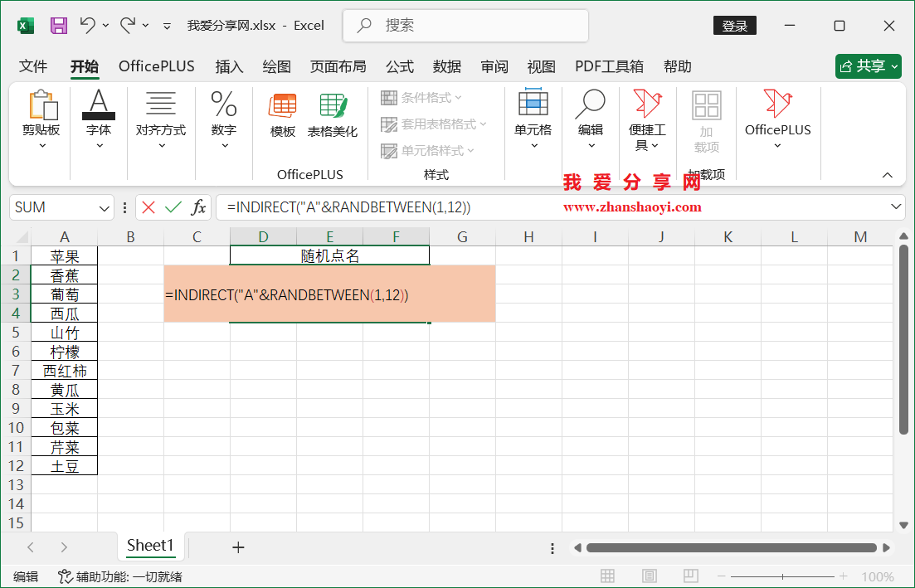The height and width of the screenshot is (588, 915).
Task: Switch to the 插入 tab
Action: 229,66
